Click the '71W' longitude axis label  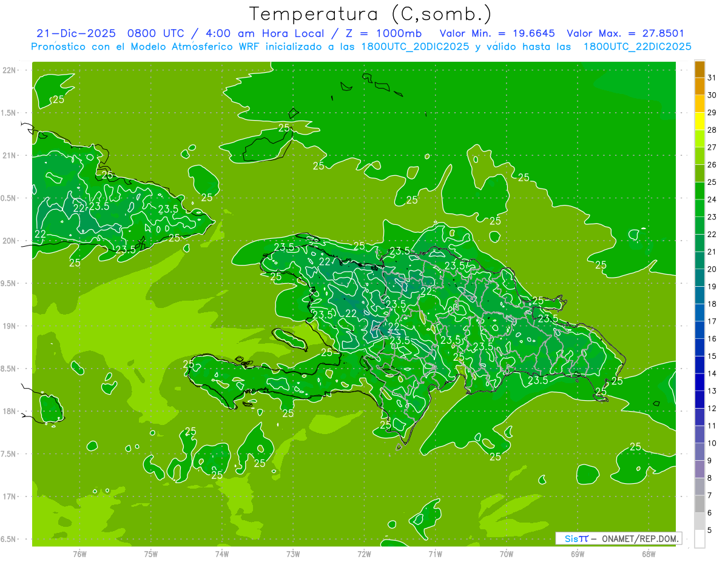(435, 554)
